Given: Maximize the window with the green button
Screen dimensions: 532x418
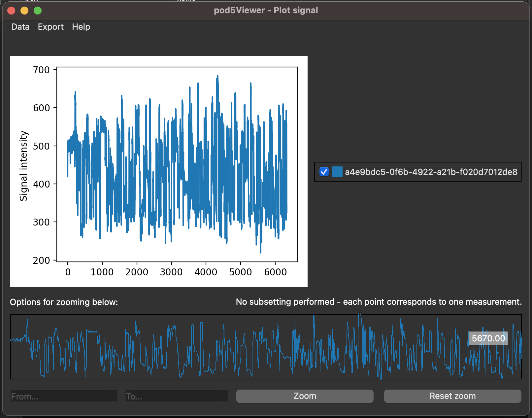Looking at the screenshot, I should (38, 11).
